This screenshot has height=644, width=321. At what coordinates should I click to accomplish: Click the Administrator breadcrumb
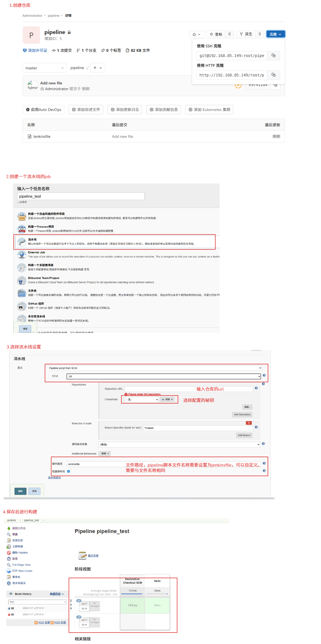(x=32, y=16)
